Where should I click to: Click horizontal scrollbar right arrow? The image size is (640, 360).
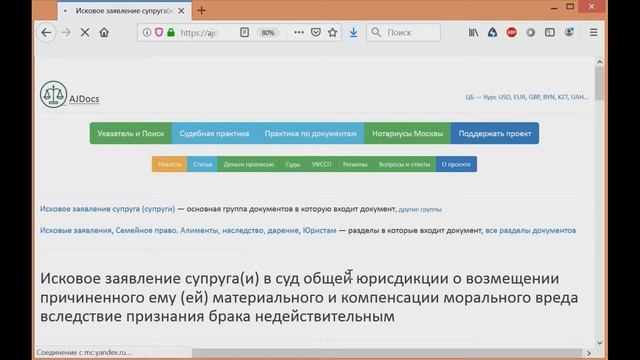[x=589, y=353]
